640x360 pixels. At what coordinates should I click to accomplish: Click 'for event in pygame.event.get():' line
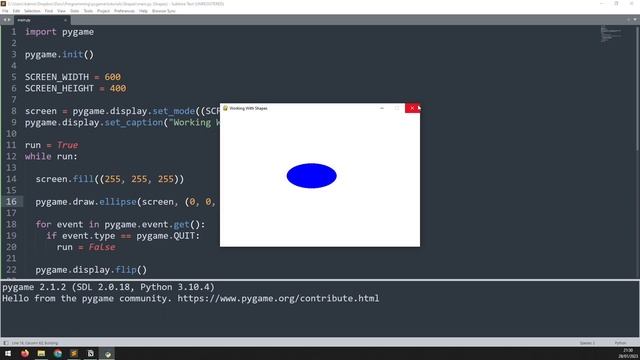click(x=120, y=224)
